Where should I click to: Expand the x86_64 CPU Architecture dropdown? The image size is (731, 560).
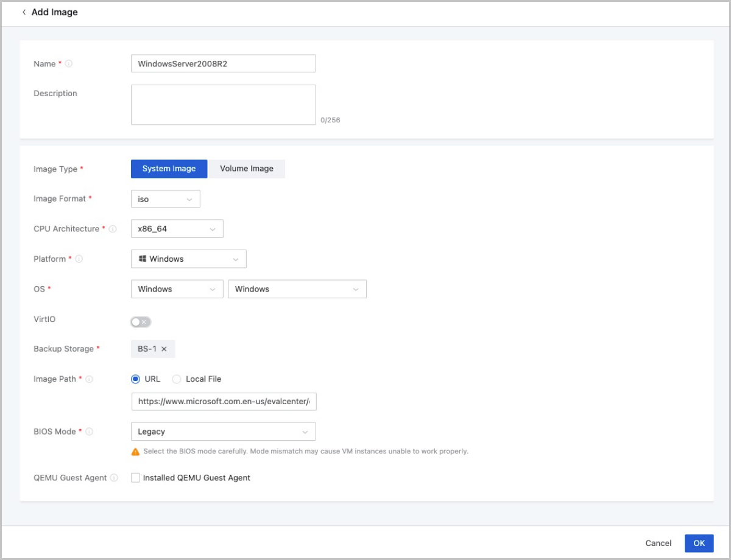tap(177, 229)
